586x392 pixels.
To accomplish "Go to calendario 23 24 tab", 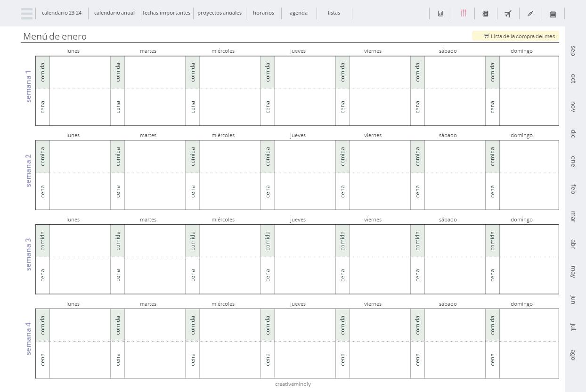I will [62, 13].
